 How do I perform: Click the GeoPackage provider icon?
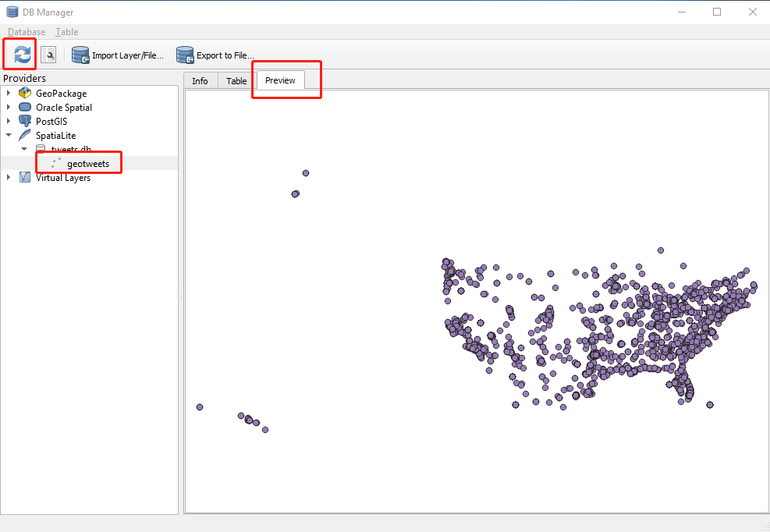pos(23,93)
